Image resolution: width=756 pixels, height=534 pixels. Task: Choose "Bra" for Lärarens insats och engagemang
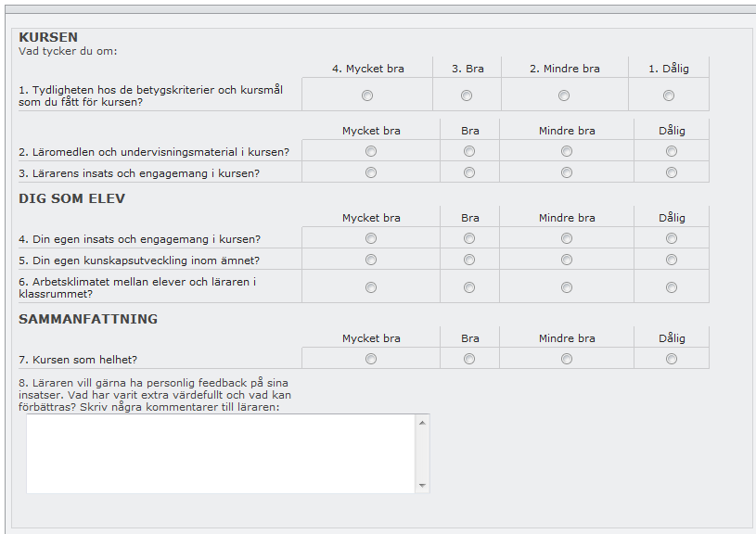click(469, 173)
